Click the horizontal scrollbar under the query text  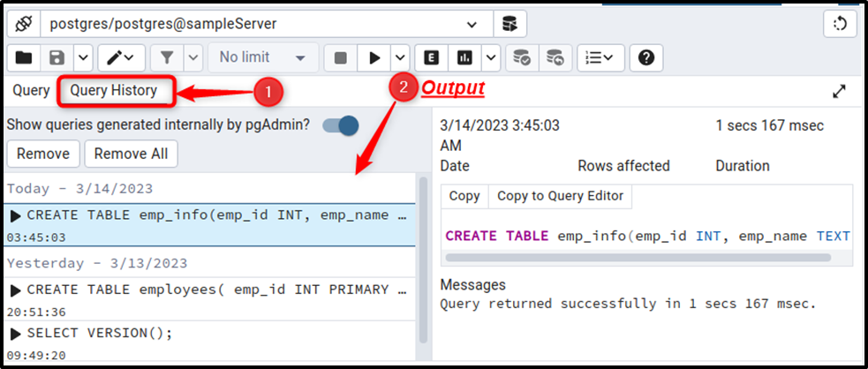click(x=638, y=257)
